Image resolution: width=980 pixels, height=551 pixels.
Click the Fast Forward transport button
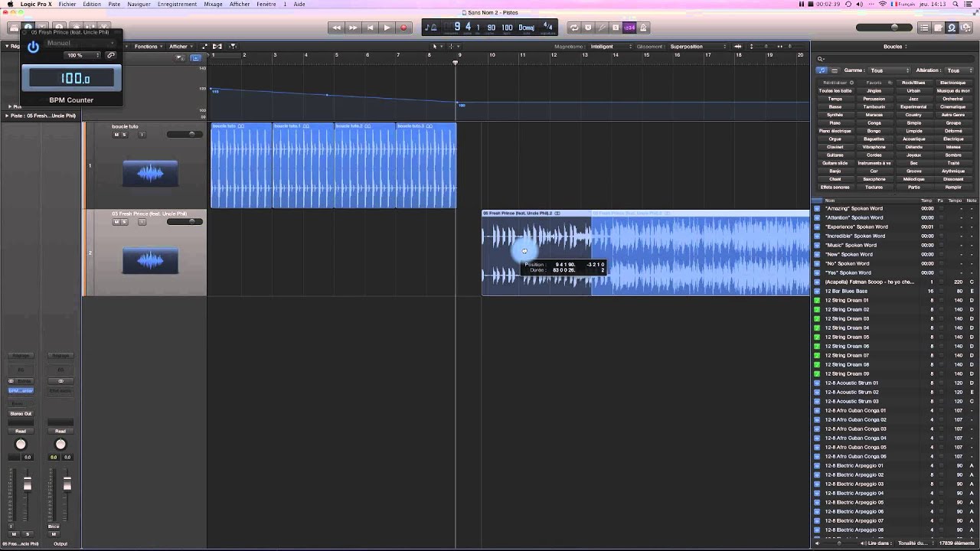tap(353, 28)
